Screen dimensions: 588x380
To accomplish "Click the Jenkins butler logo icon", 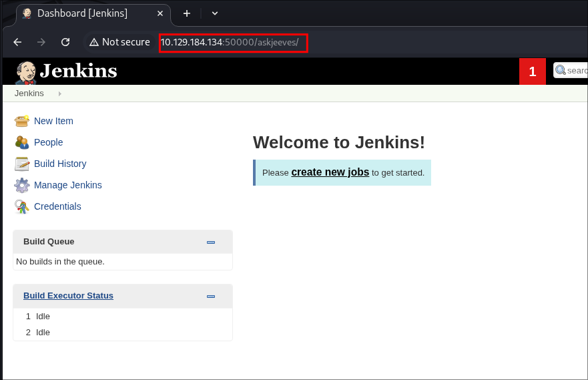I will point(25,73).
